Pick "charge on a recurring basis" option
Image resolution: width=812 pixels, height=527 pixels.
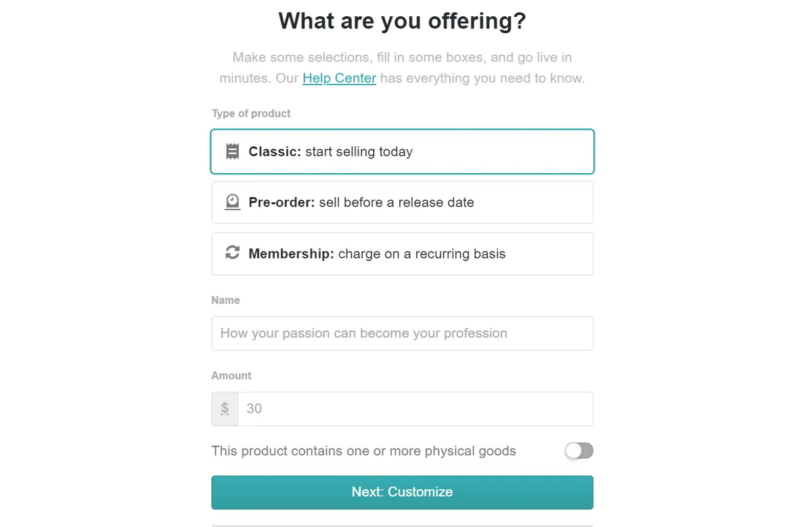point(422,254)
